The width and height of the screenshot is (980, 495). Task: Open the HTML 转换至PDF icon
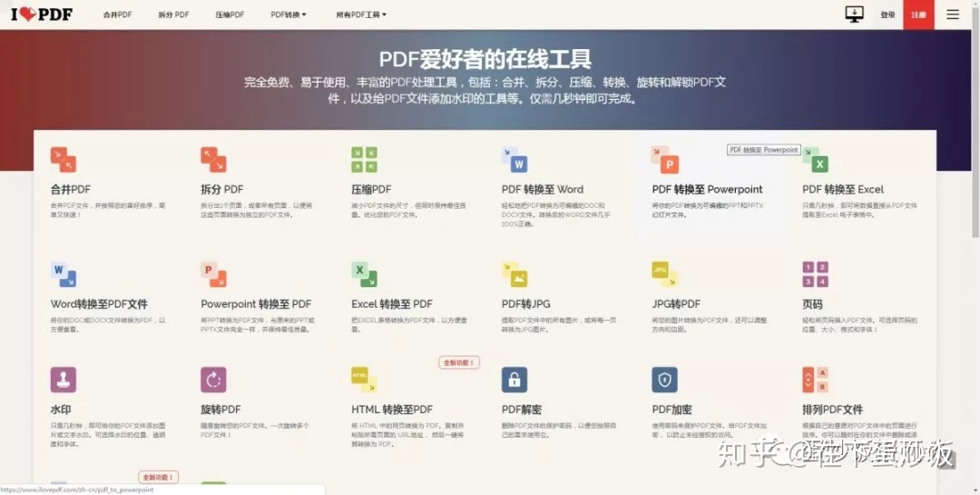click(x=364, y=380)
